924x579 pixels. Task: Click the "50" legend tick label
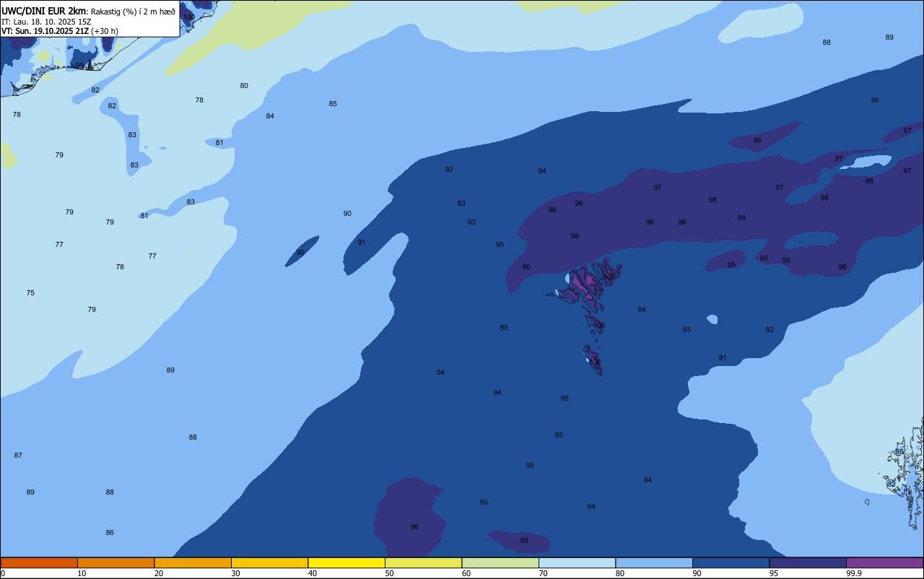point(389,573)
